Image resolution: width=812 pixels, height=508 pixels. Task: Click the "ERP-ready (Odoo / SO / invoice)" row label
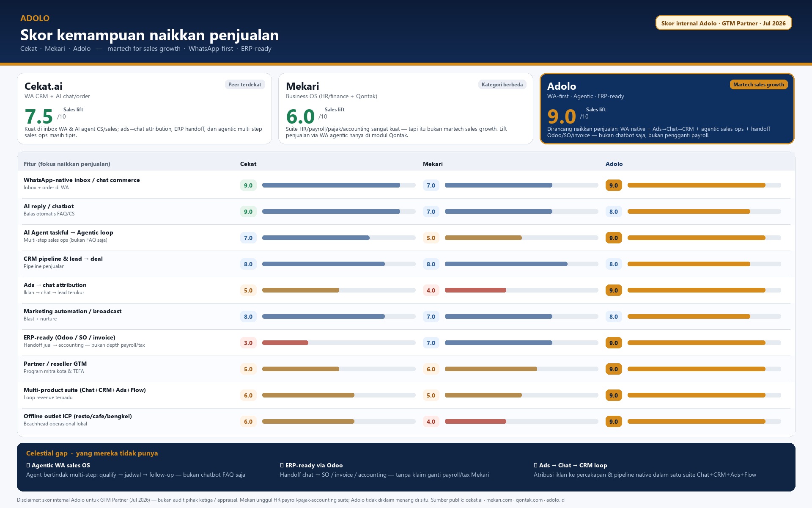[x=69, y=337]
